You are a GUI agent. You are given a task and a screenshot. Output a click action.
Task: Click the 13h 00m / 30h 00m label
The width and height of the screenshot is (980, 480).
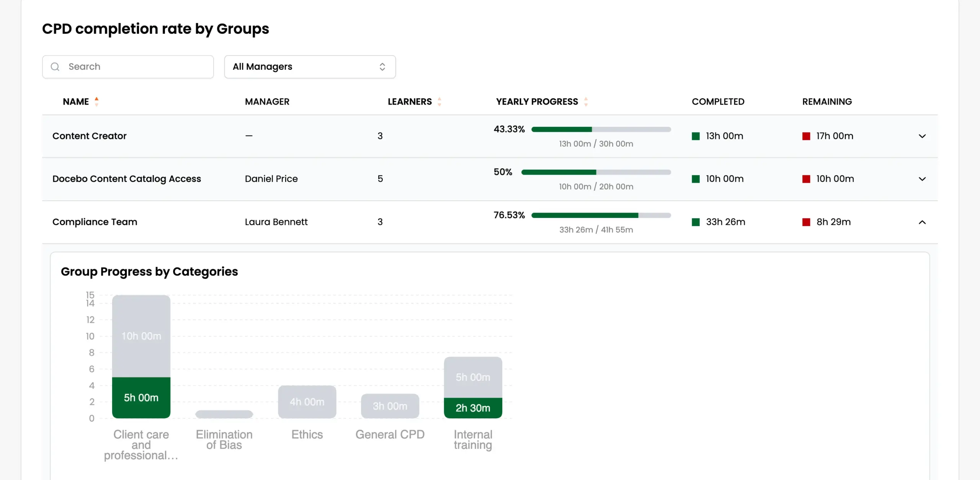point(596,144)
